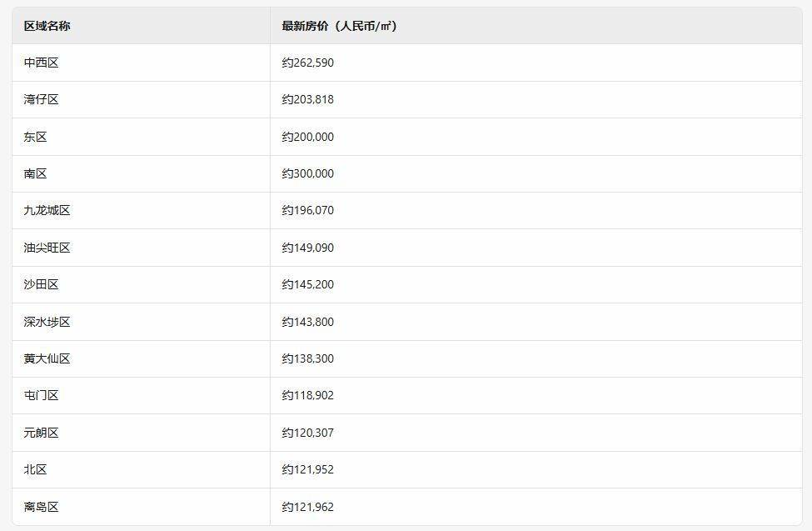Click the 约149,090 price cell
Viewport: 812px width, 531px height.
click(x=308, y=248)
